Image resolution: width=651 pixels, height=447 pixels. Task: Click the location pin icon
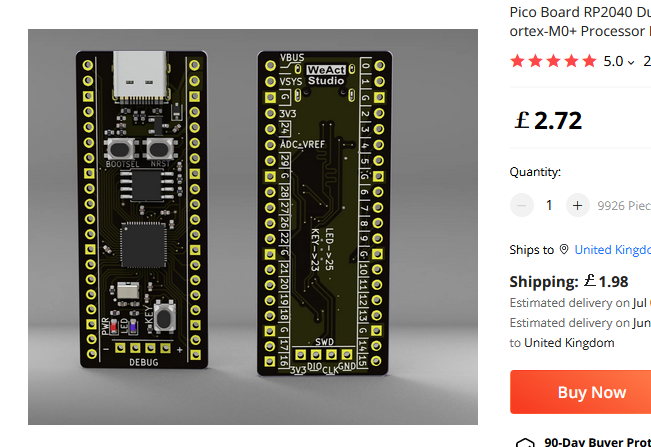[564, 249]
